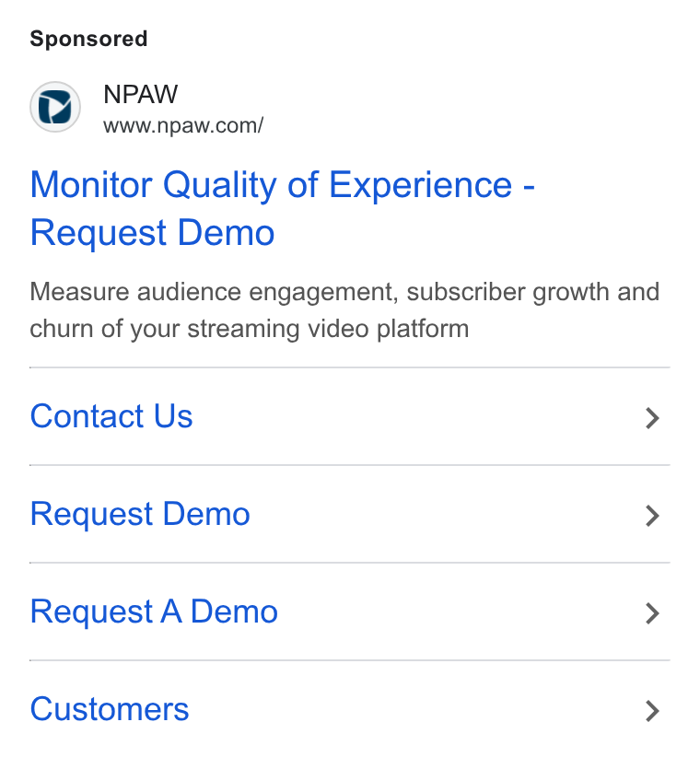Click the ad description about audience engagement
Image resolution: width=700 pixels, height=757 pixels.
point(344,310)
